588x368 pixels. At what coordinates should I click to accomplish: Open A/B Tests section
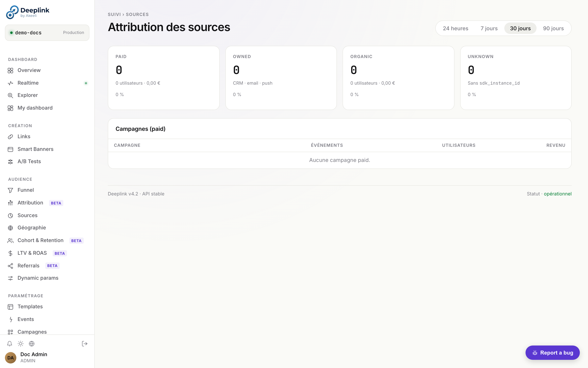coord(47,161)
